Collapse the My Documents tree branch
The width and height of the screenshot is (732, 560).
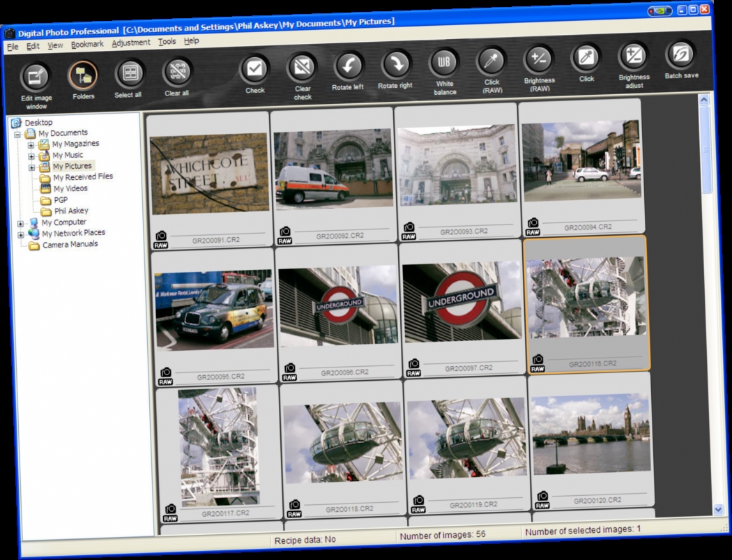(17, 133)
